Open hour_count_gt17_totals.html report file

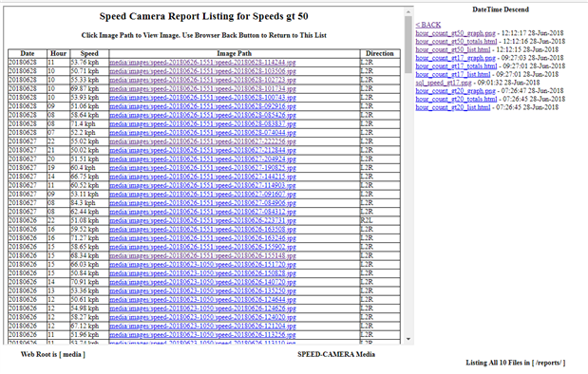click(456, 65)
